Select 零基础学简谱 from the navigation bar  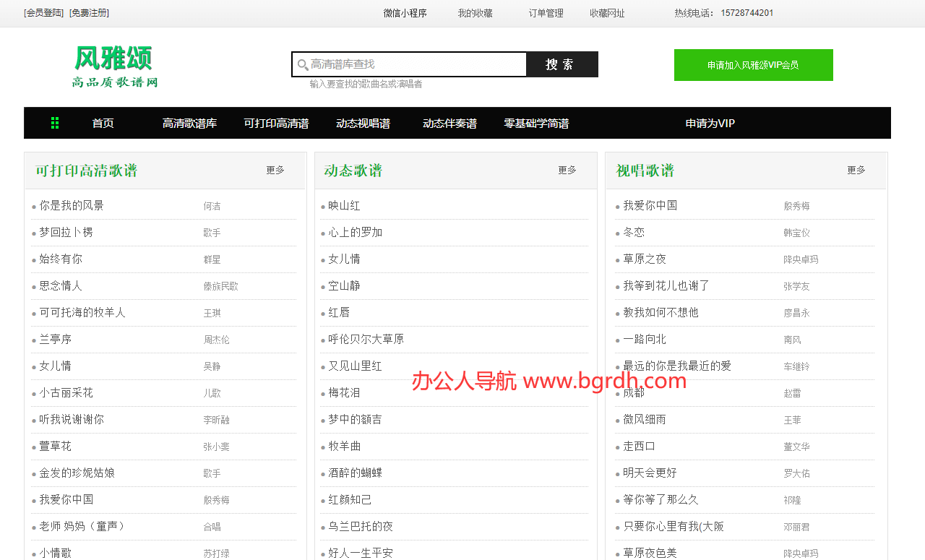[x=536, y=124]
